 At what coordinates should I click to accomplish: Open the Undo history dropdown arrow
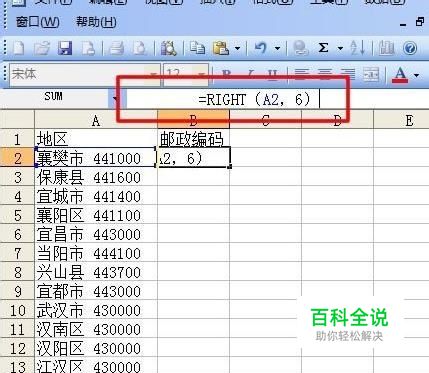tap(277, 49)
